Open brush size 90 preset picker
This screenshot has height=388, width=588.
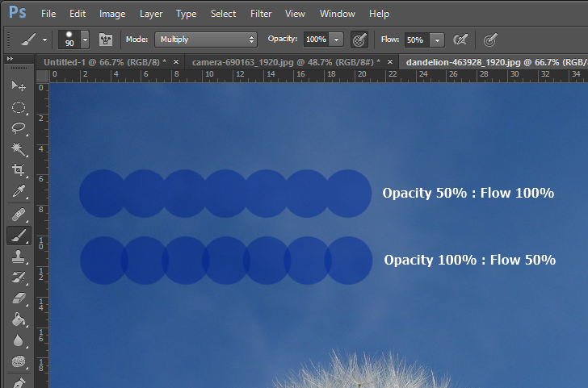[85, 40]
